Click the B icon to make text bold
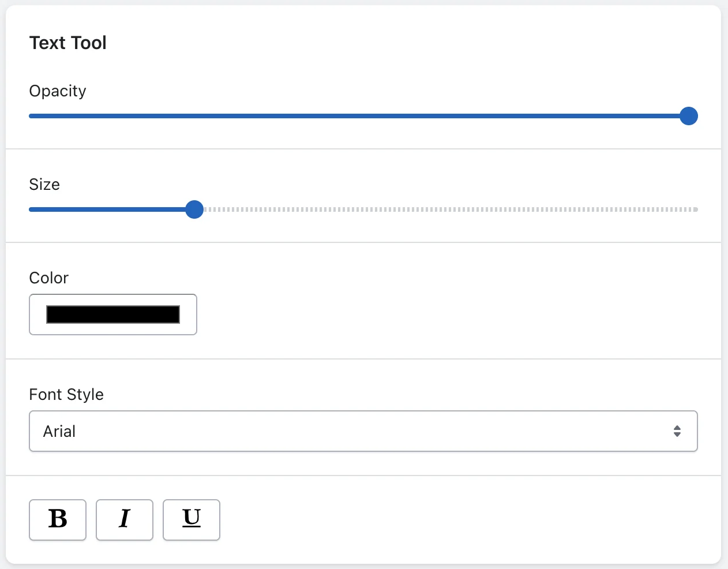 click(x=58, y=520)
